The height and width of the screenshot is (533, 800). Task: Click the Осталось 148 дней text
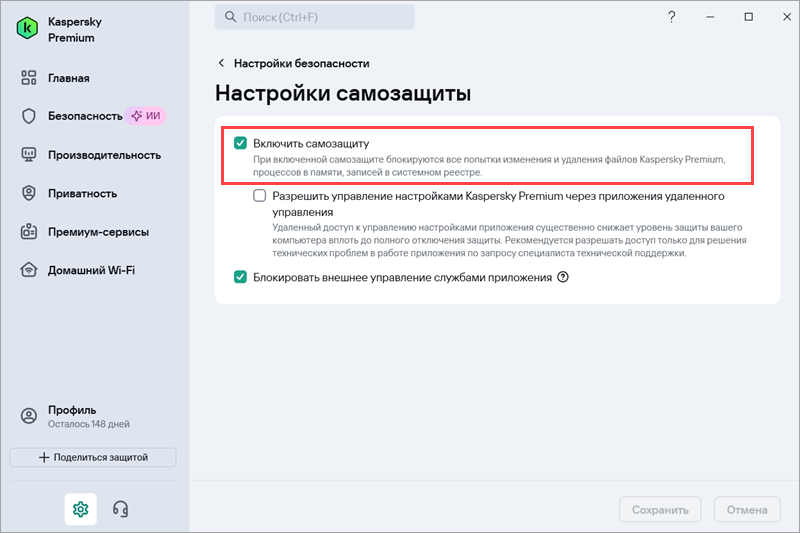click(89, 424)
